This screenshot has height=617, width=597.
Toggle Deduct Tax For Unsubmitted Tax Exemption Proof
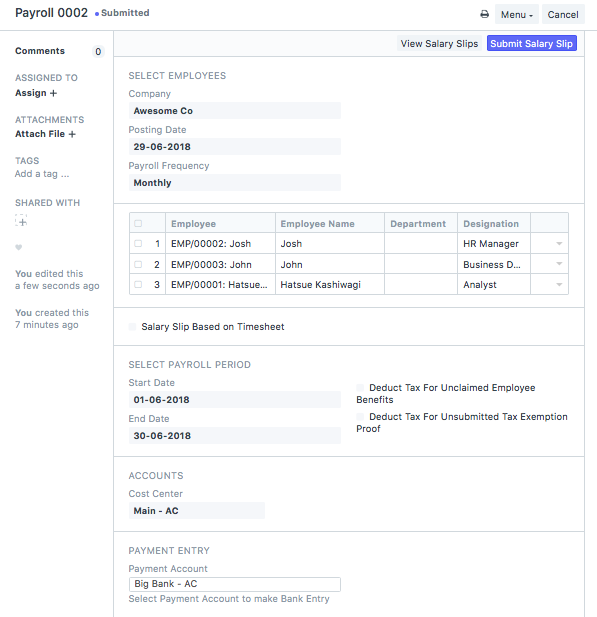(x=360, y=416)
